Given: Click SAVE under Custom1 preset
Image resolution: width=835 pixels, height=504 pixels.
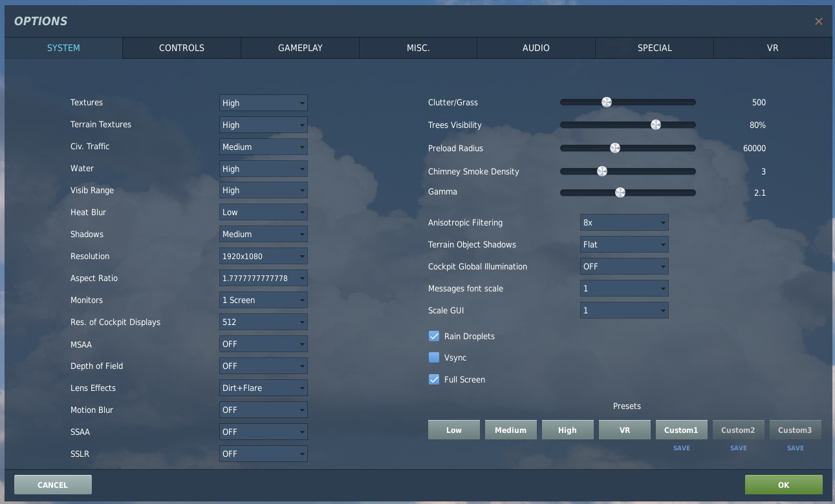Looking at the screenshot, I should pos(682,448).
